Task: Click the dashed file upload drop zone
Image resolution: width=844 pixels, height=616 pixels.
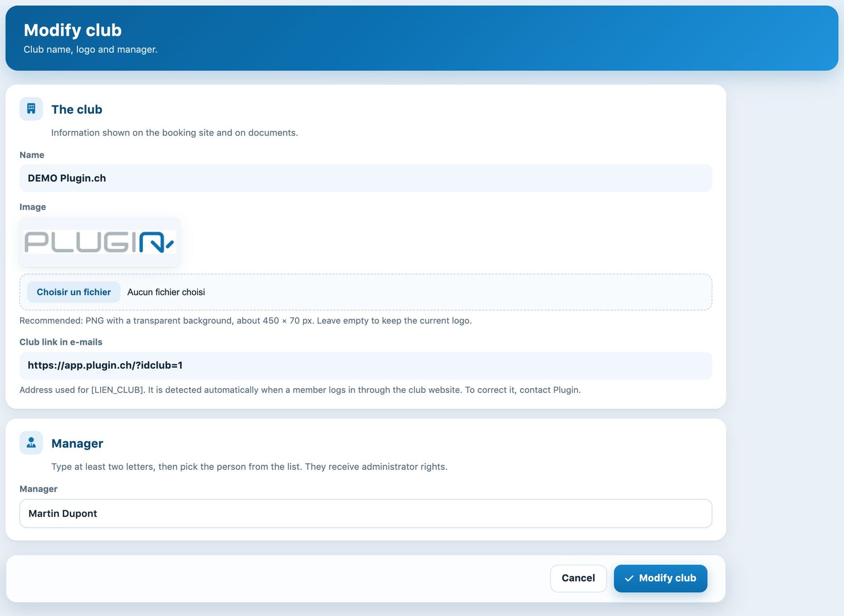Action: tap(366, 292)
